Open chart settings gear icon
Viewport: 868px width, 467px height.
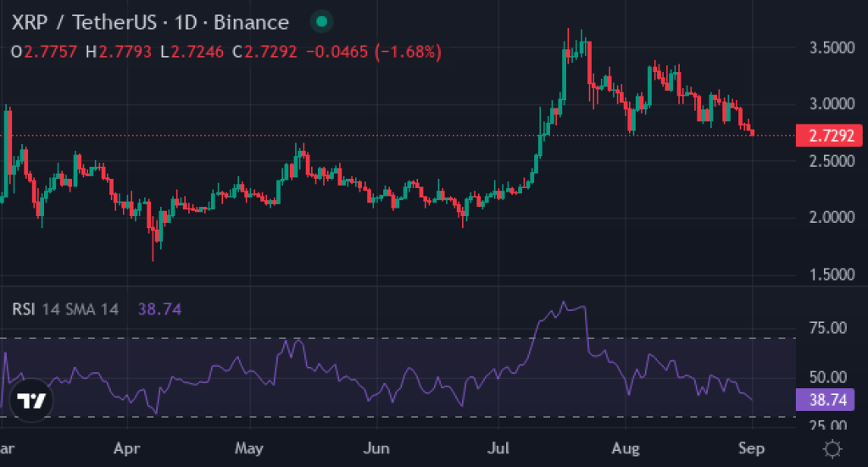coord(832,448)
